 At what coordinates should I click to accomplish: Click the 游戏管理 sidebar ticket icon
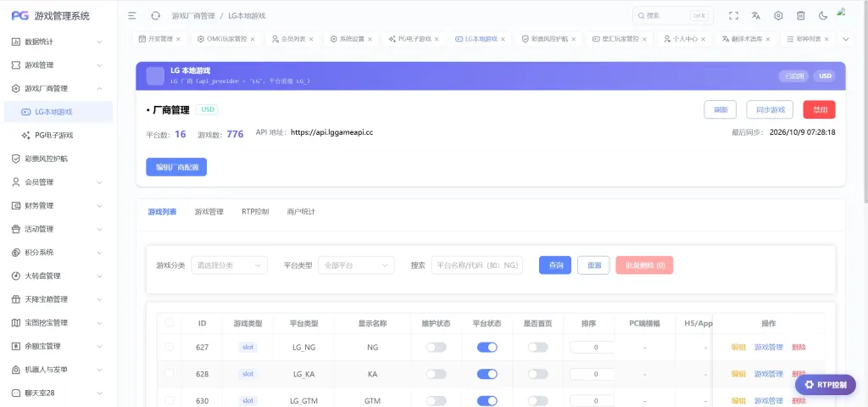[16, 64]
